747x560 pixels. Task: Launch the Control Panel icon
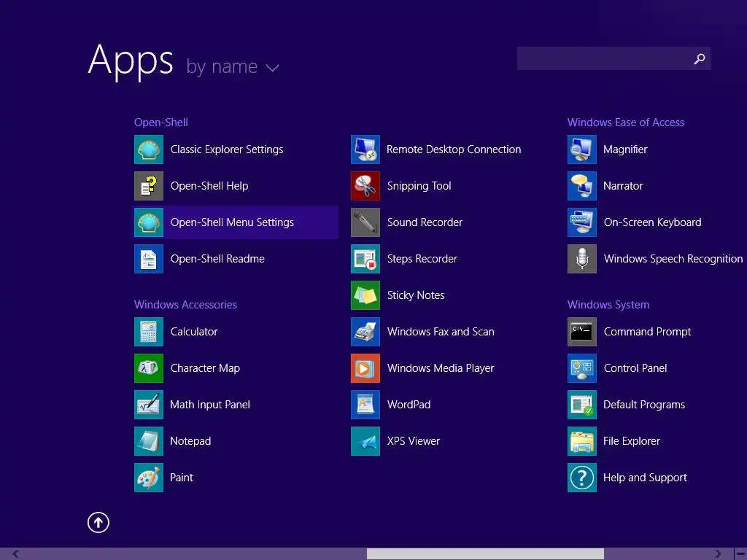click(582, 368)
